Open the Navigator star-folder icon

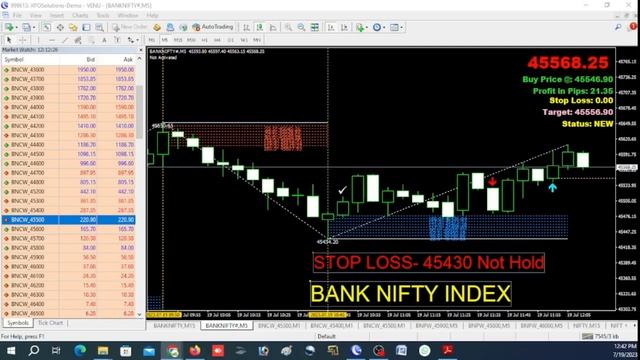pos(73,27)
